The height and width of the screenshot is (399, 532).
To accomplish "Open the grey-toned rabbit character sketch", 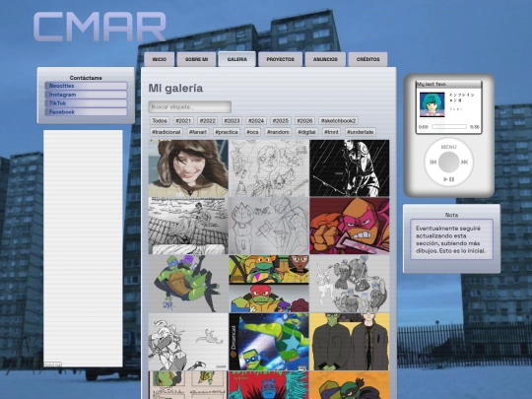I will click(188, 342).
